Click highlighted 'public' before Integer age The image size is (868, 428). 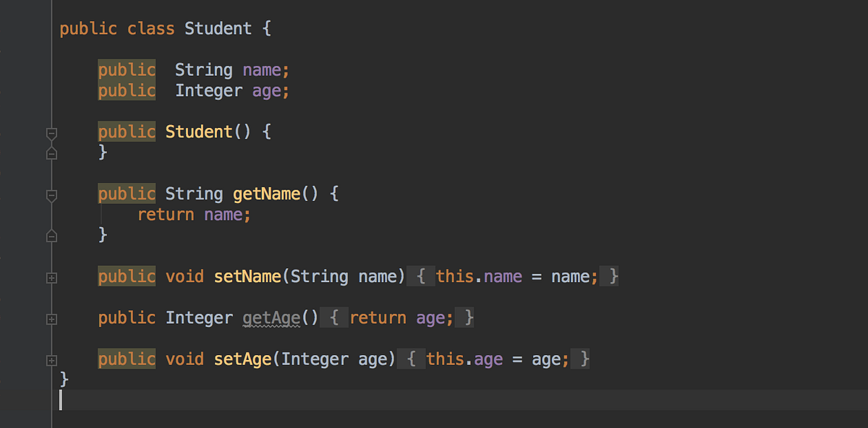(x=127, y=90)
